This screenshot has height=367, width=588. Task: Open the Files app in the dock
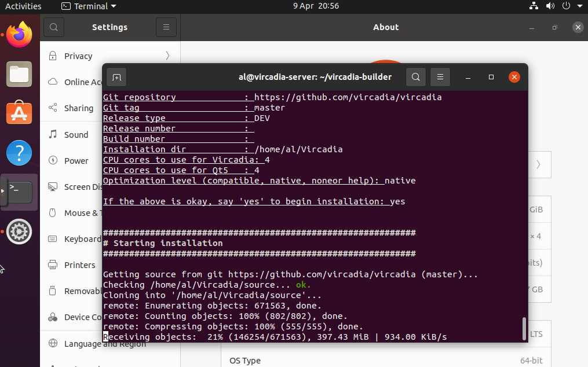tap(19, 74)
